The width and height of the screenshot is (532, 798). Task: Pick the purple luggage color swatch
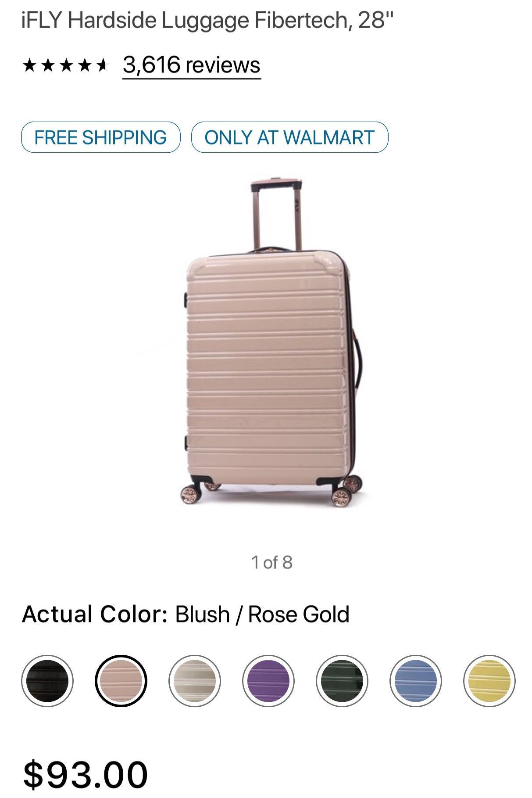(x=268, y=681)
